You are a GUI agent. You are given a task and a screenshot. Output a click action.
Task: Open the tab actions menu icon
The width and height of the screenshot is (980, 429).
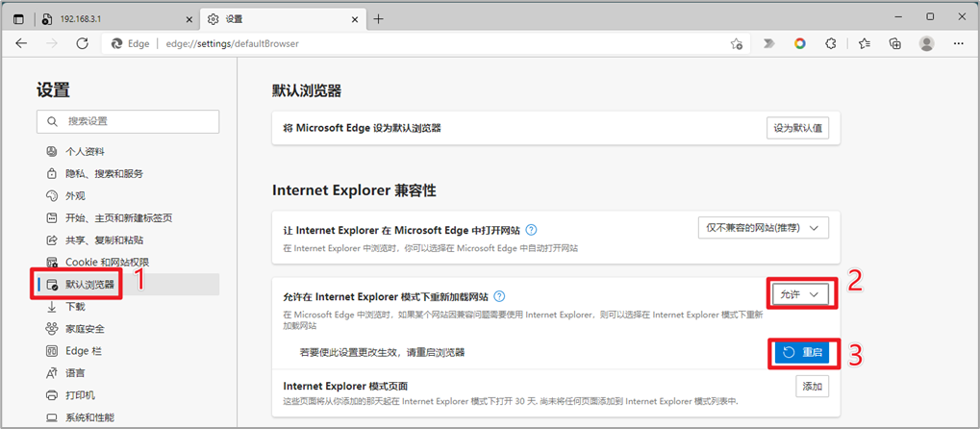18,18
